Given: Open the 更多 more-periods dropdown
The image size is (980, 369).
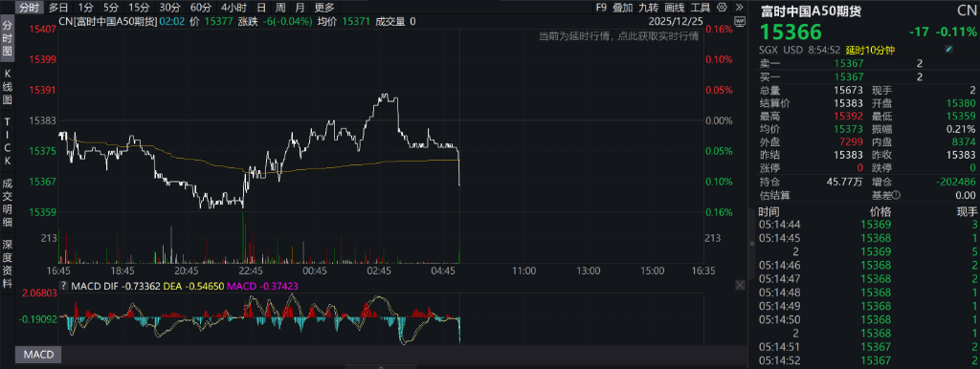Looking at the screenshot, I should (x=323, y=8).
